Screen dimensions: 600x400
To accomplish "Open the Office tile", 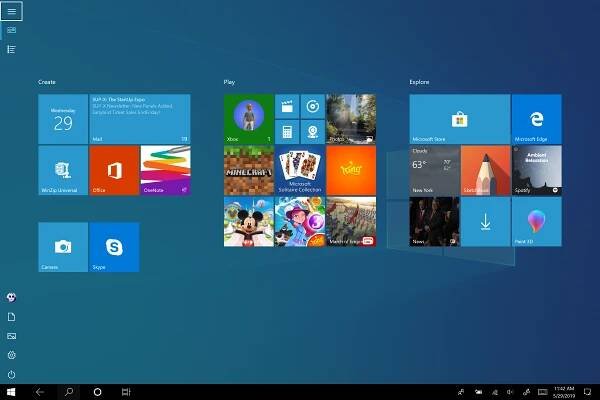I will point(114,170).
